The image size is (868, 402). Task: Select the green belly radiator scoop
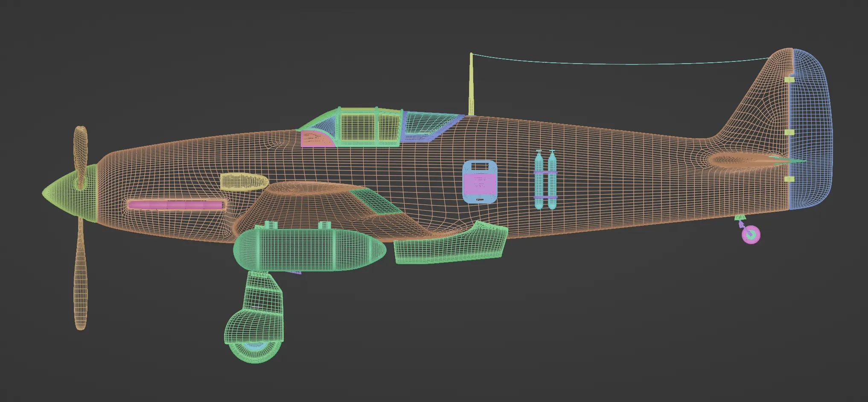coord(451,243)
